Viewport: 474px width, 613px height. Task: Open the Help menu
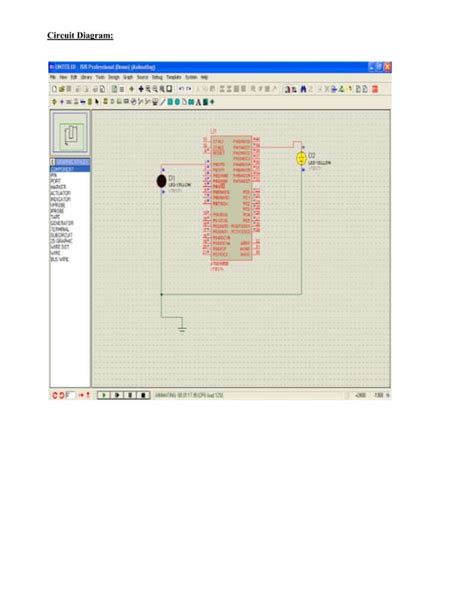pyautogui.click(x=204, y=77)
